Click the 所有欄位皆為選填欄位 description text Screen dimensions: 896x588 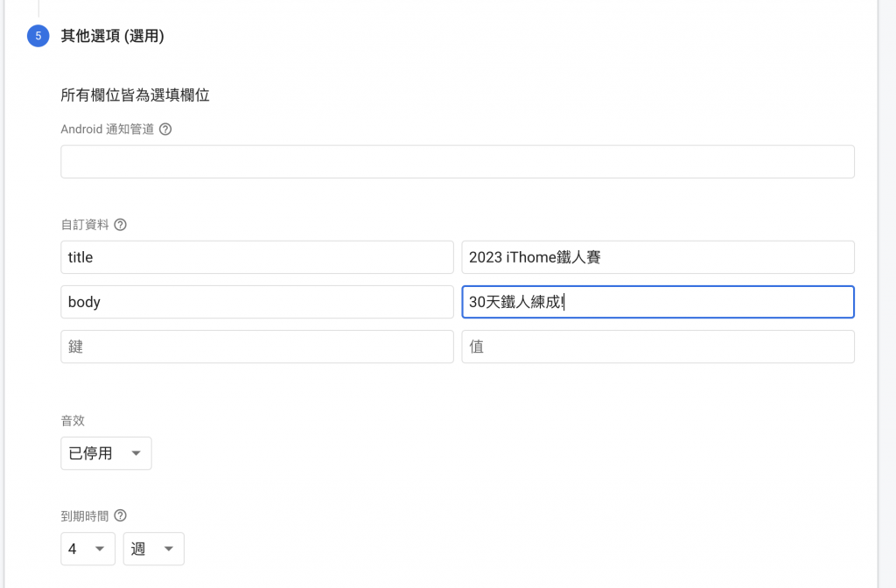coord(135,94)
